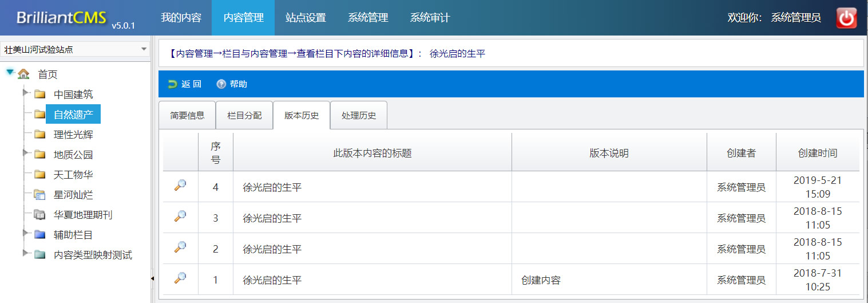Click the 华夏地理期刊 journal icon

tap(39, 215)
